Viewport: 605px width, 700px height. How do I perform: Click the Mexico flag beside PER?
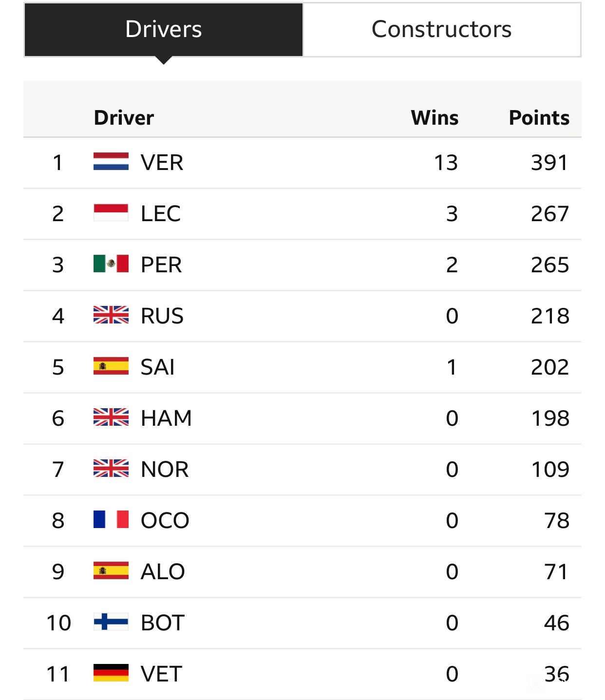[111, 264]
